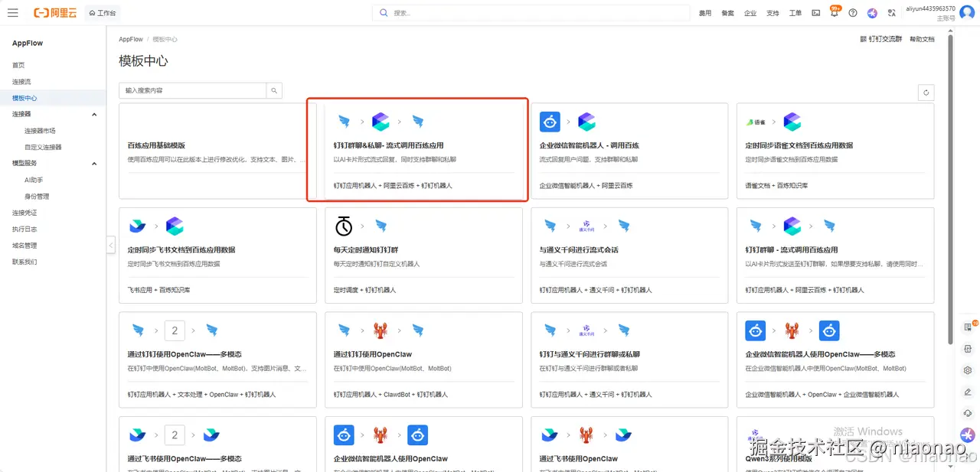Image resolution: width=980 pixels, height=472 pixels.
Task: Click the search magnifier beside the input box
Action: tap(274, 90)
